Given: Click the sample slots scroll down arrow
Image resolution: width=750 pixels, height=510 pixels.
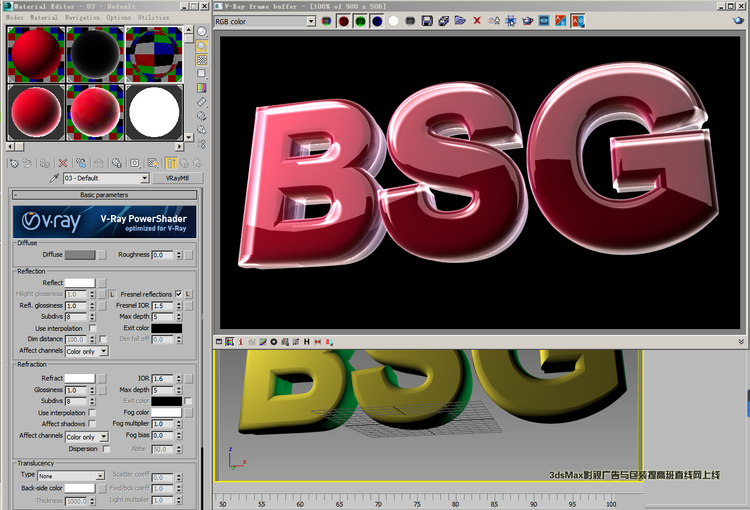Looking at the screenshot, I should pos(188,137).
